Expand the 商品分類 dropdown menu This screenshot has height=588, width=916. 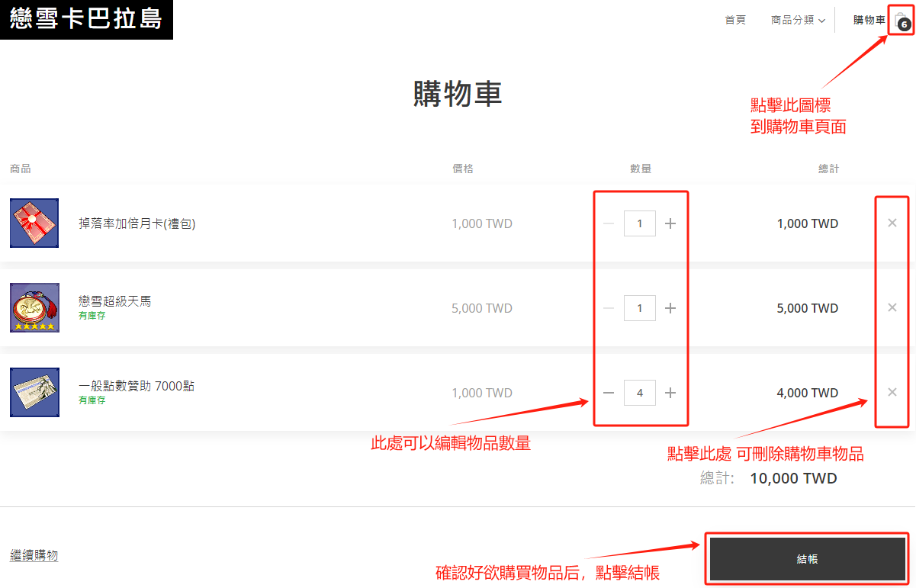798,21
